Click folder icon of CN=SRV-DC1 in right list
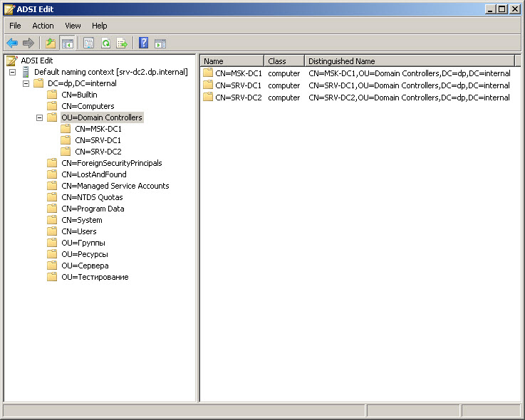Image resolution: width=525 pixels, height=420 pixels. coord(208,85)
